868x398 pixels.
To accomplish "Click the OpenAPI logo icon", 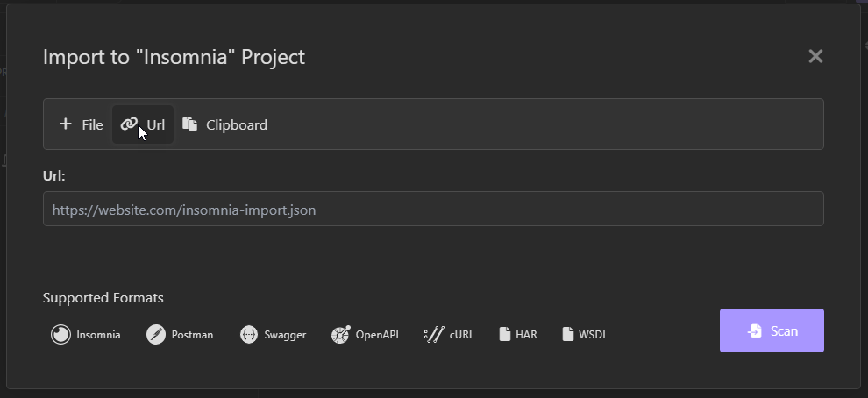I will [x=341, y=334].
